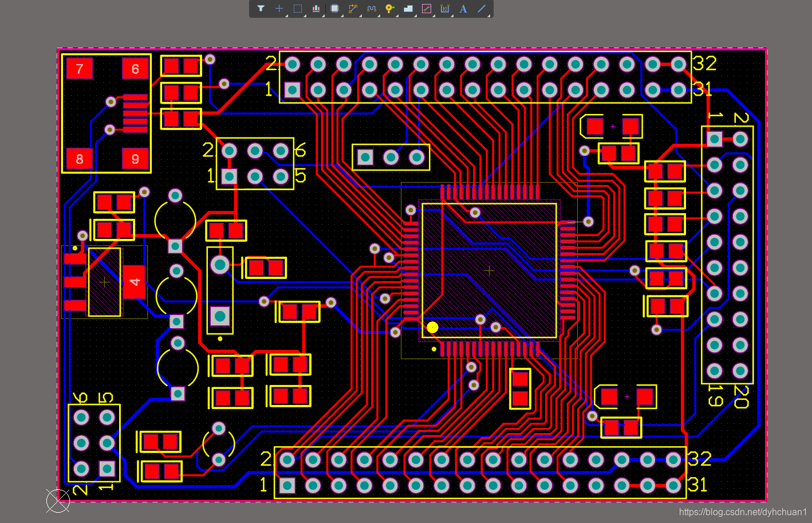Click the yellow pin-1 dot on the chip
The image size is (812, 523).
[x=432, y=327]
